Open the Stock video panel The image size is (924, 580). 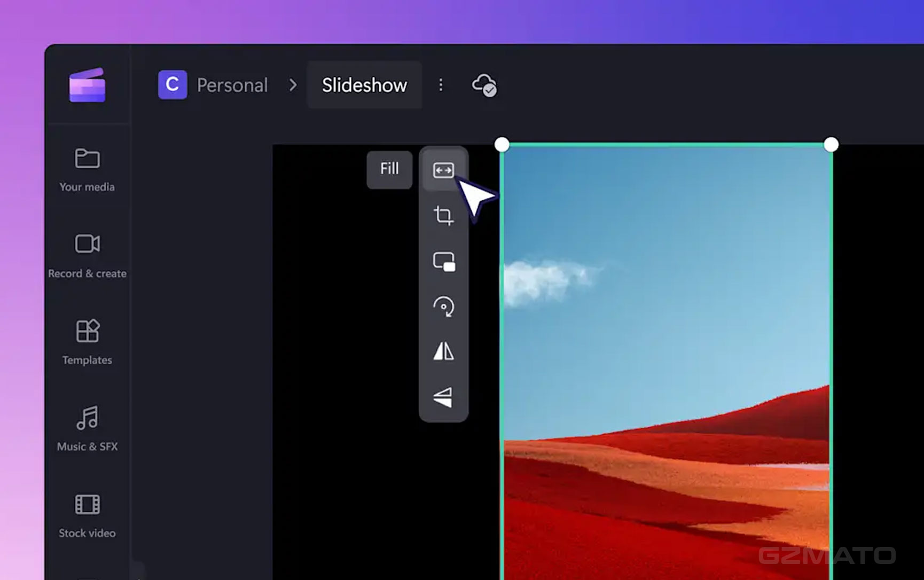click(x=87, y=516)
